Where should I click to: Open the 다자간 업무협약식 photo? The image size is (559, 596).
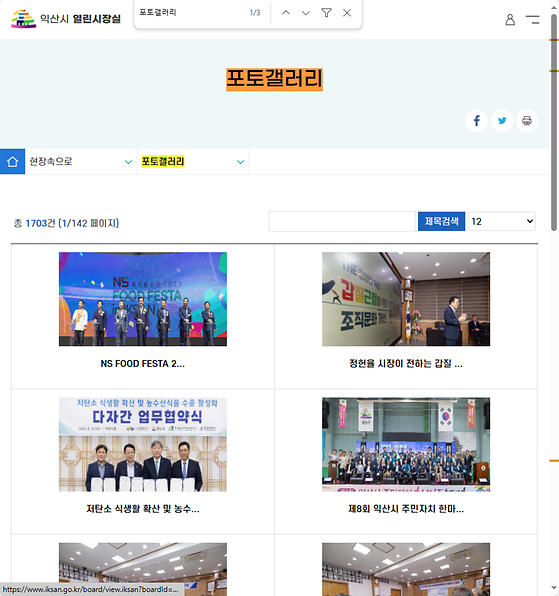pos(143,444)
